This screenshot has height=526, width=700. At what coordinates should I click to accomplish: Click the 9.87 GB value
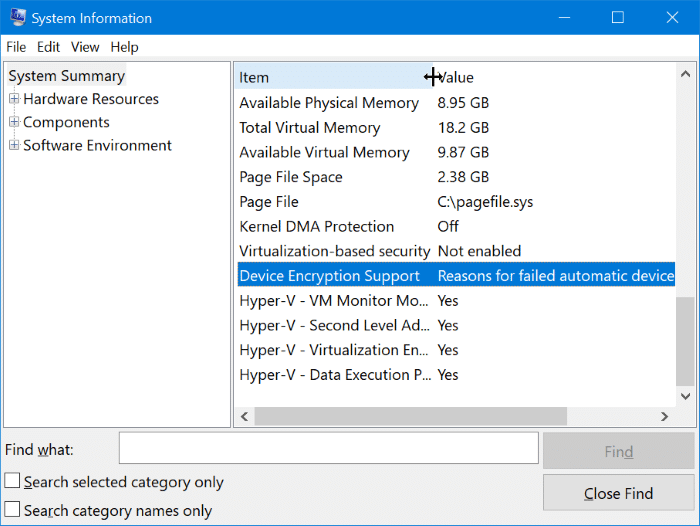pyautogui.click(x=463, y=152)
